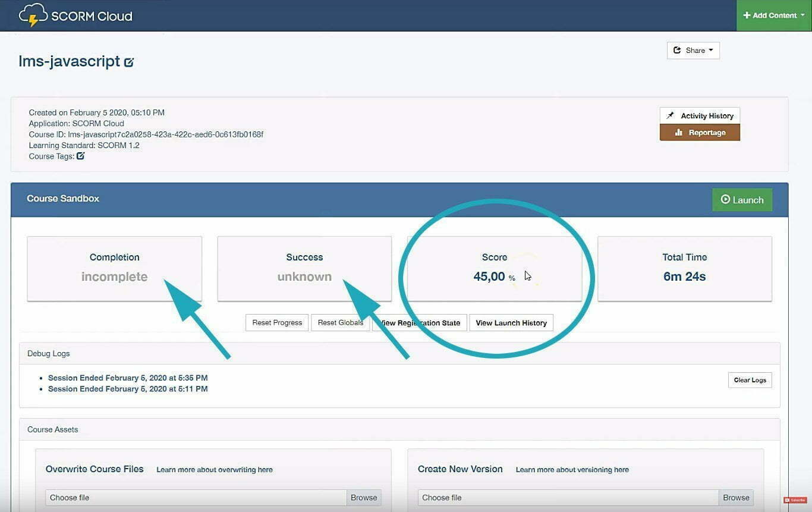812x512 pixels.
Task: Open the Add Content dropdown
Action: point(774,15)
